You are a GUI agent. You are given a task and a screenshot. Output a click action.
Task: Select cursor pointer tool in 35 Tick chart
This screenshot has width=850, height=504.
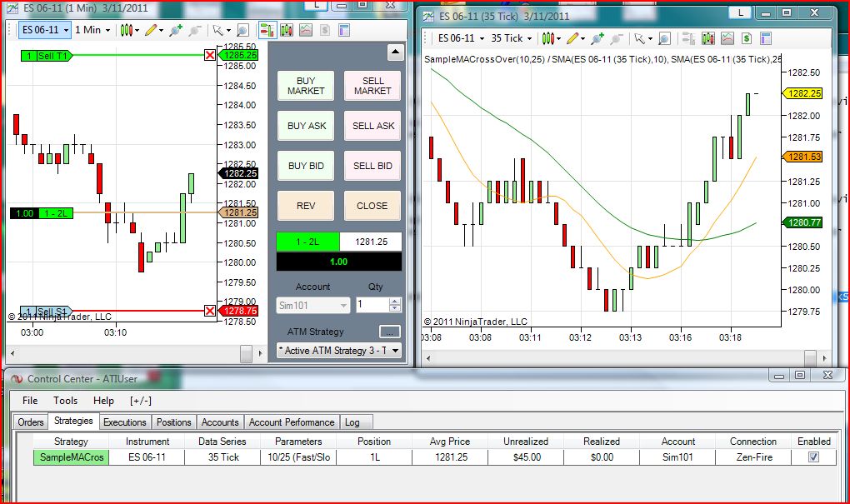click(640, 38)
